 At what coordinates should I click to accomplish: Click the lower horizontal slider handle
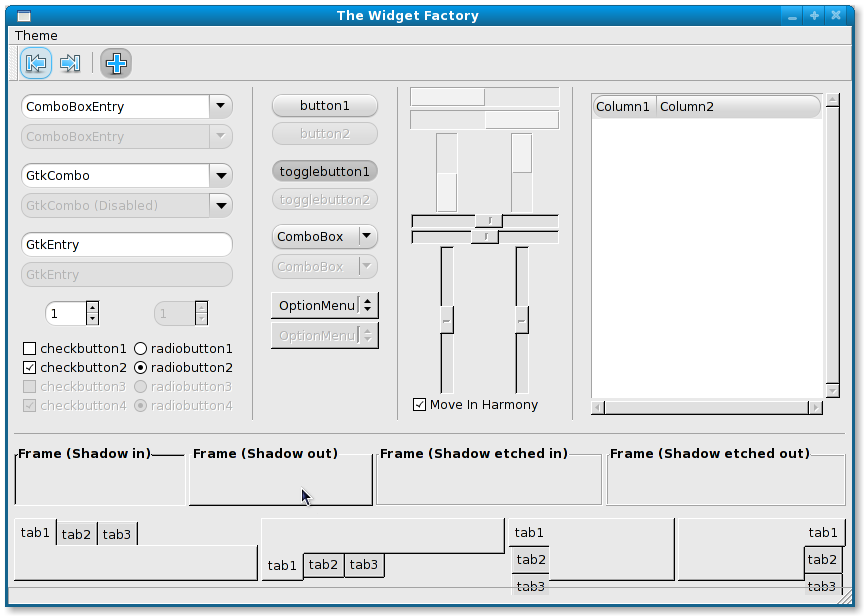point(485,237)
